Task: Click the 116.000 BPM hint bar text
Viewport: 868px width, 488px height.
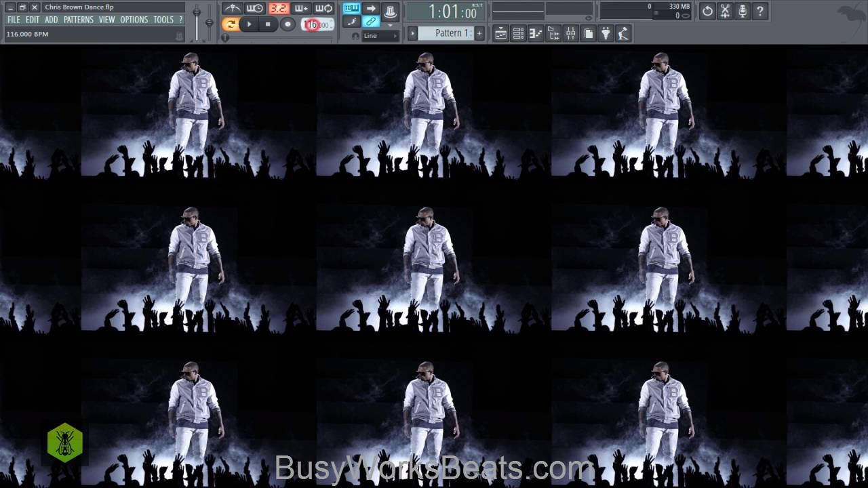Action: point(27,34)
